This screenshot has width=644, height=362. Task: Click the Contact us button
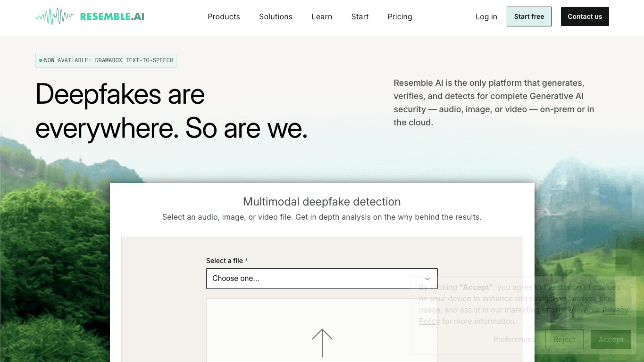pos(585,16)
